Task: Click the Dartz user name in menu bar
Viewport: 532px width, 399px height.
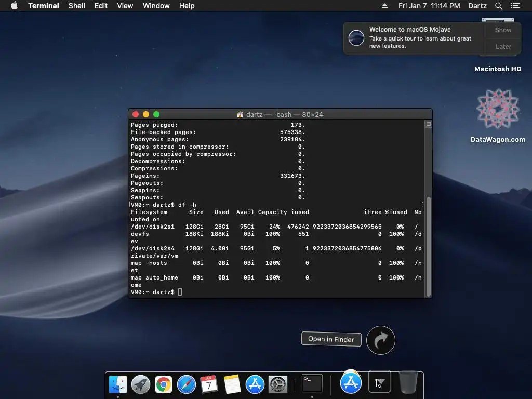Action: pos(477,6)
